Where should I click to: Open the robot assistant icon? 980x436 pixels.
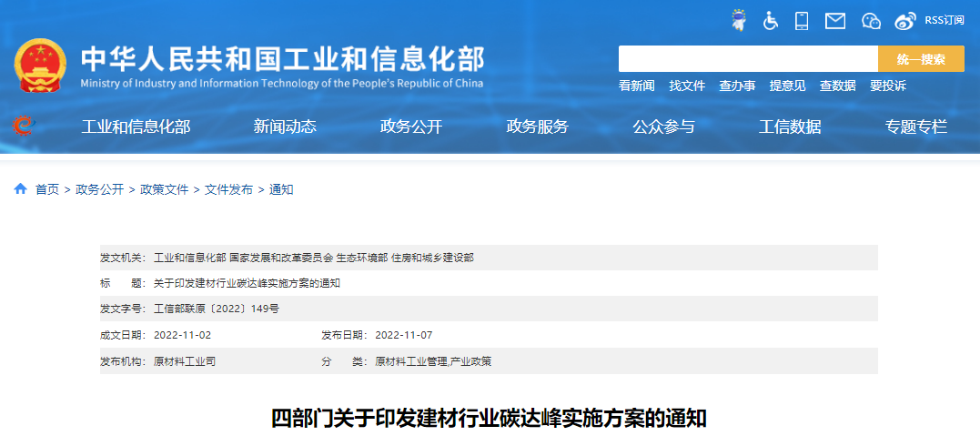(x=739, y=20)
